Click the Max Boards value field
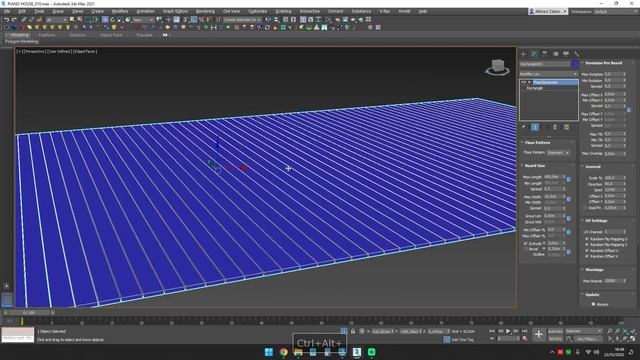This screenshot has height=360, width=640. point(614,281)
